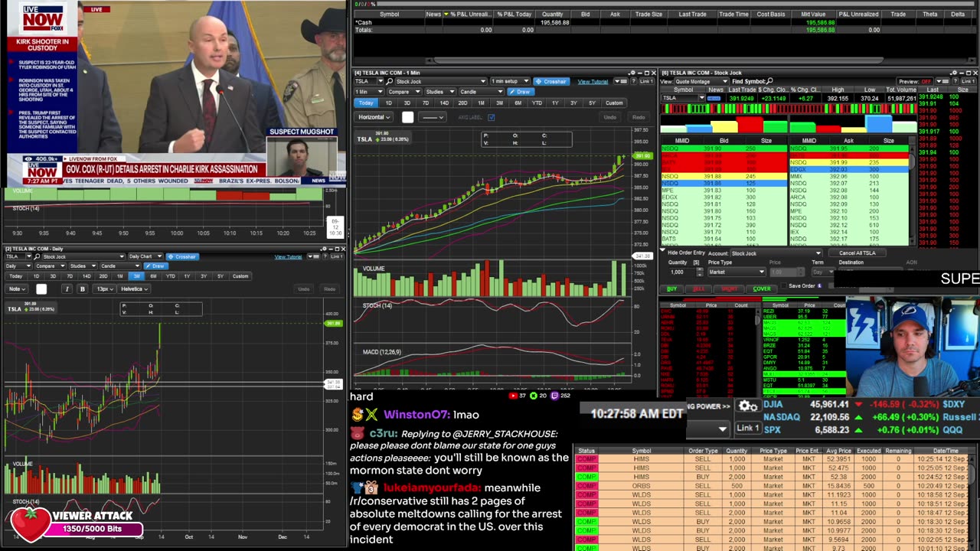Screen dimensions: 980x551
Task: Open the Horizontal drawing tool dropdown
Action: 374,117
